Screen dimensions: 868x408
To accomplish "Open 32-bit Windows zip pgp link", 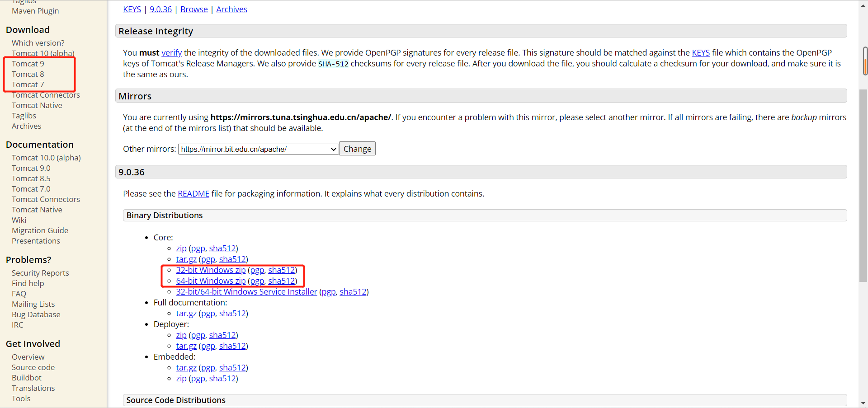I will 257,270.
